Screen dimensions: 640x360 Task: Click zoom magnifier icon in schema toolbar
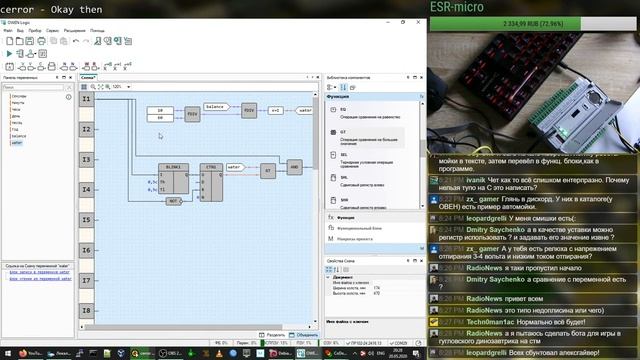93,87
